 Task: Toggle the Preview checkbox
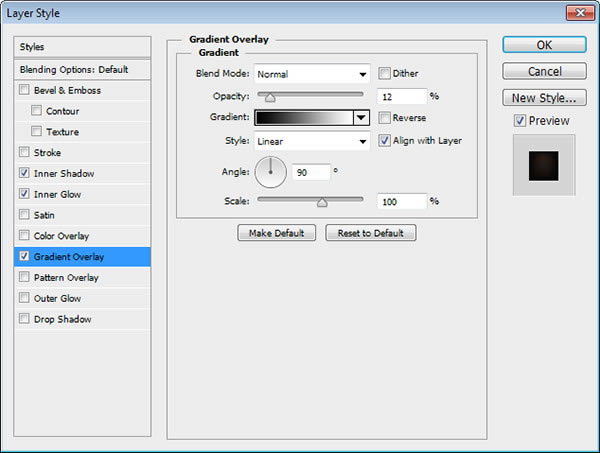(x=520, y=121)
